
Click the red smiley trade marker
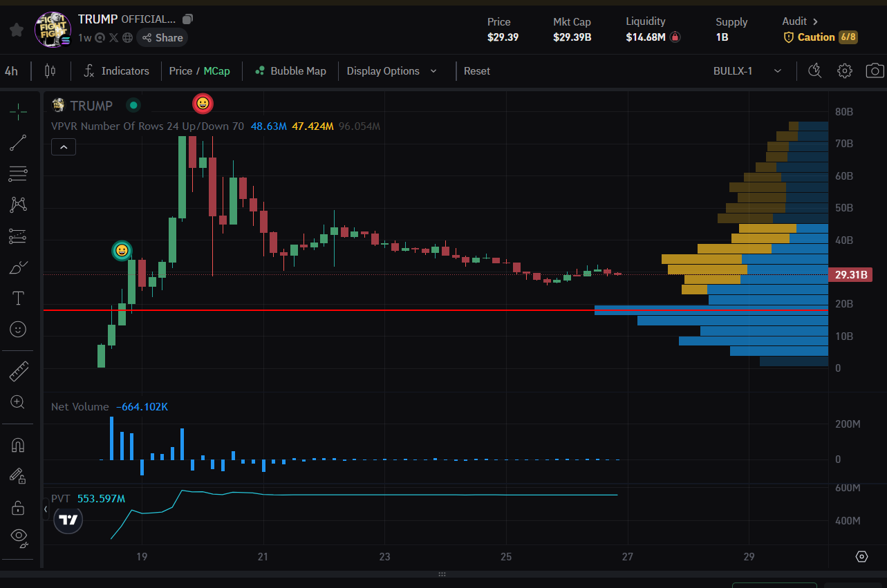coord(203,104)
